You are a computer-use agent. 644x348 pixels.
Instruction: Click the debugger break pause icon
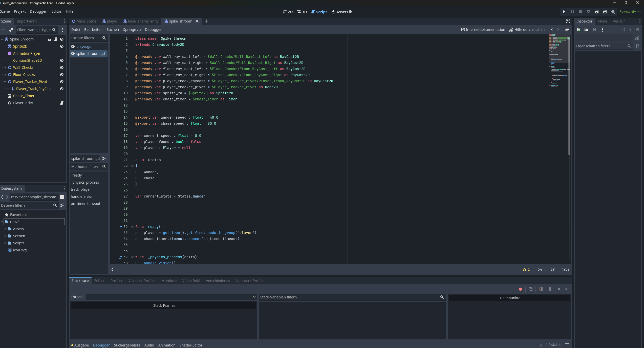point(559,289)
